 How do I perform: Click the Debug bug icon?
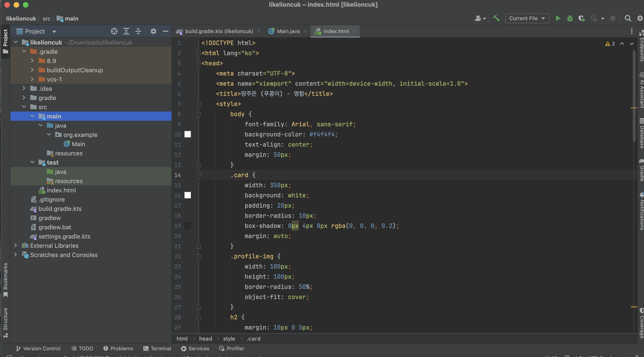[570, 18]
